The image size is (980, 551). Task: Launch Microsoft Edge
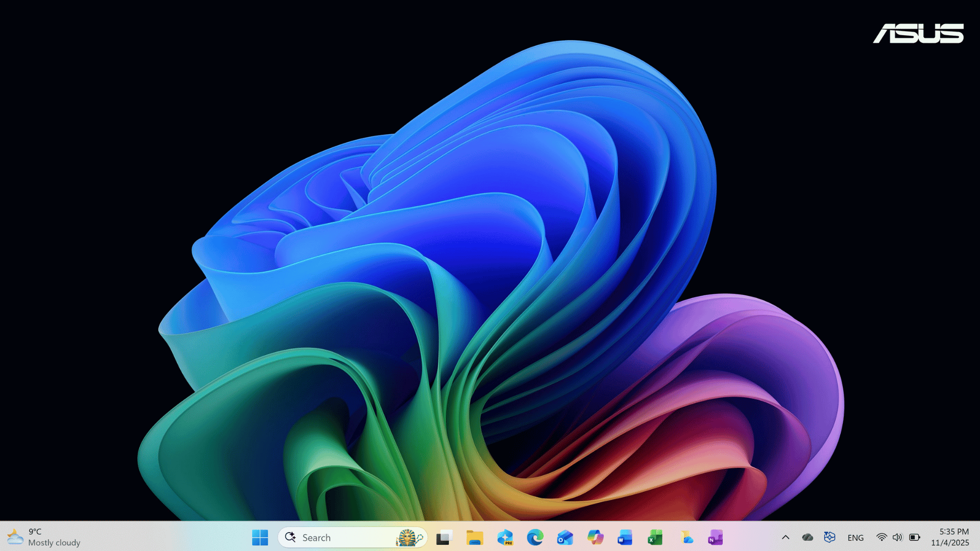(x=535, y=537)
